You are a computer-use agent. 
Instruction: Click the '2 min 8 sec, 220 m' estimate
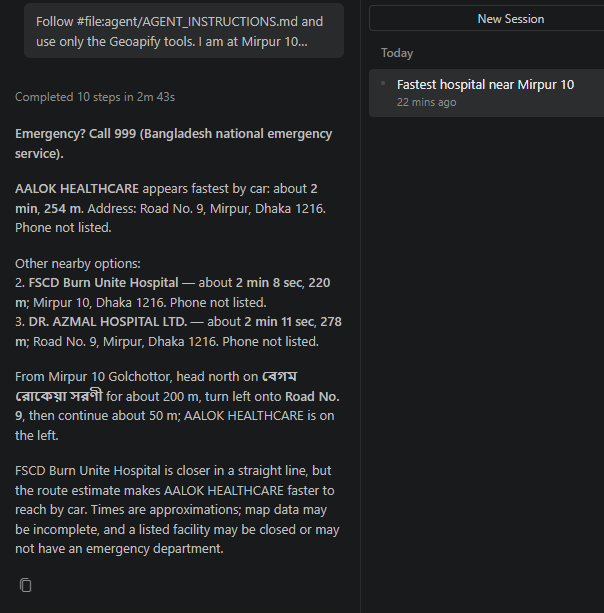172,292
